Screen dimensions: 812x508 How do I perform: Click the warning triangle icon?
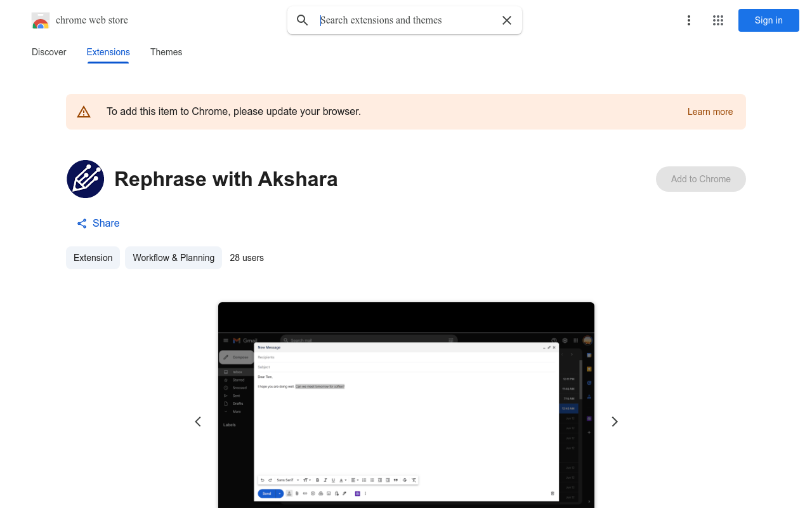pyautogui.click(x=84, y=112)
